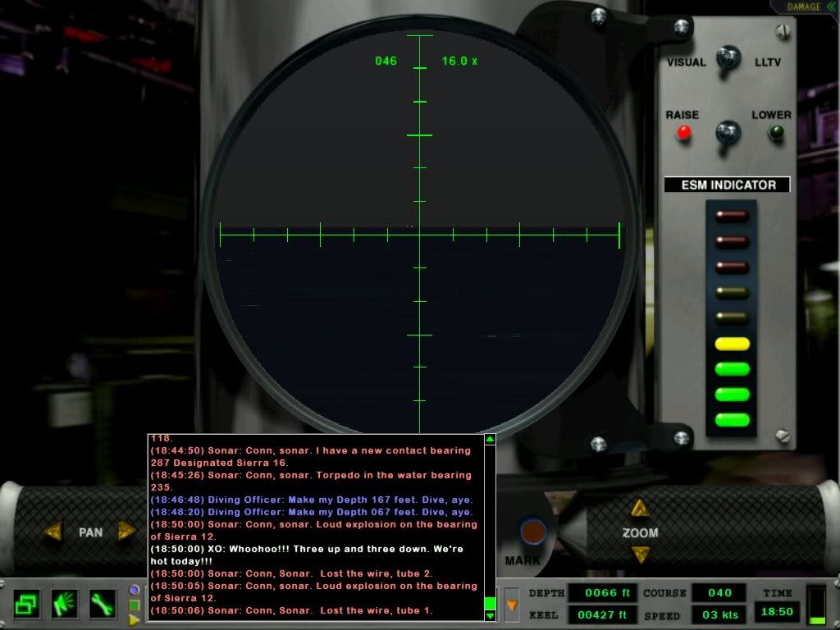Screen dimensions: 840x630
Task: Select the XO 'Whoohoo!!!' log message
Action: tap(307, 555)
